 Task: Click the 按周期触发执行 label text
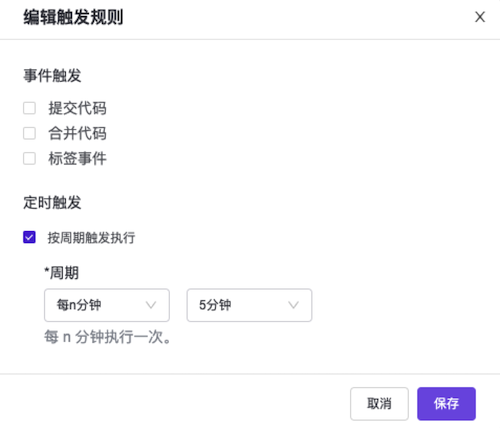pyautogui.click(x=91, y=238)
